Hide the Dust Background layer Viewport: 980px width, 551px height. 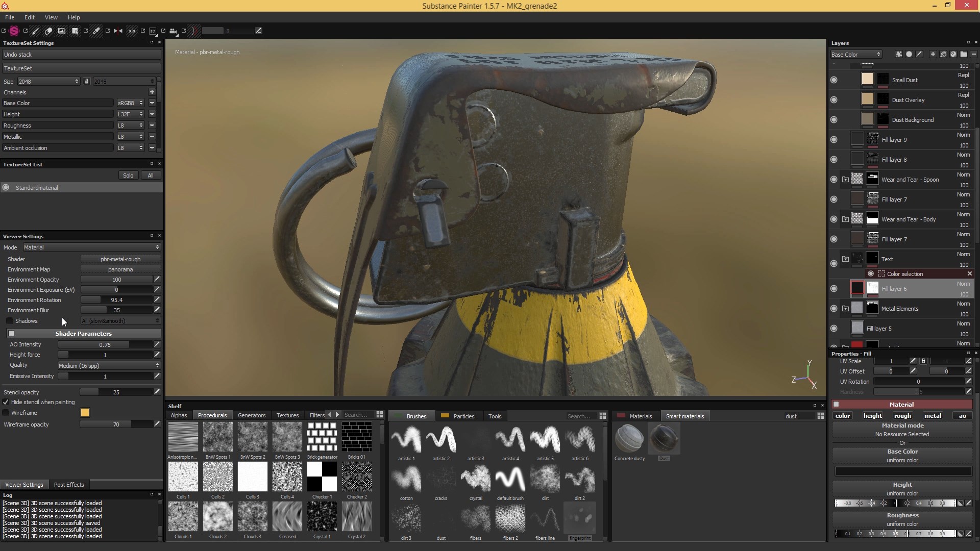tap(834, 120)
